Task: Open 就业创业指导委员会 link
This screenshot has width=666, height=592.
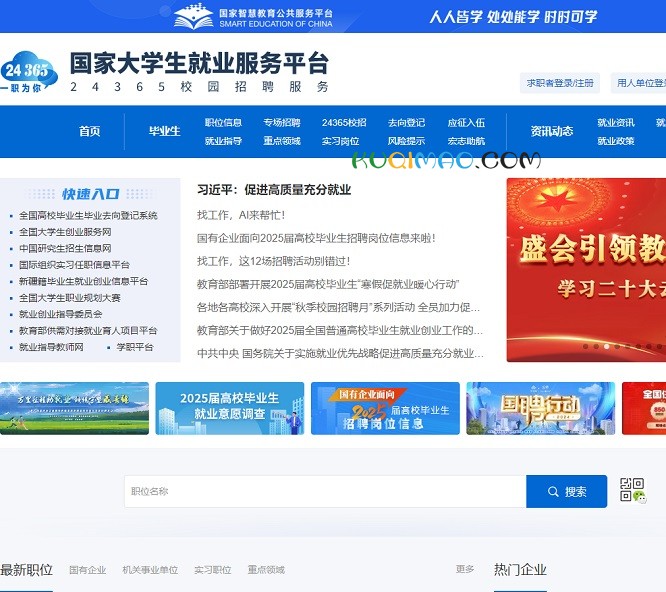Action: pos(60,314)
